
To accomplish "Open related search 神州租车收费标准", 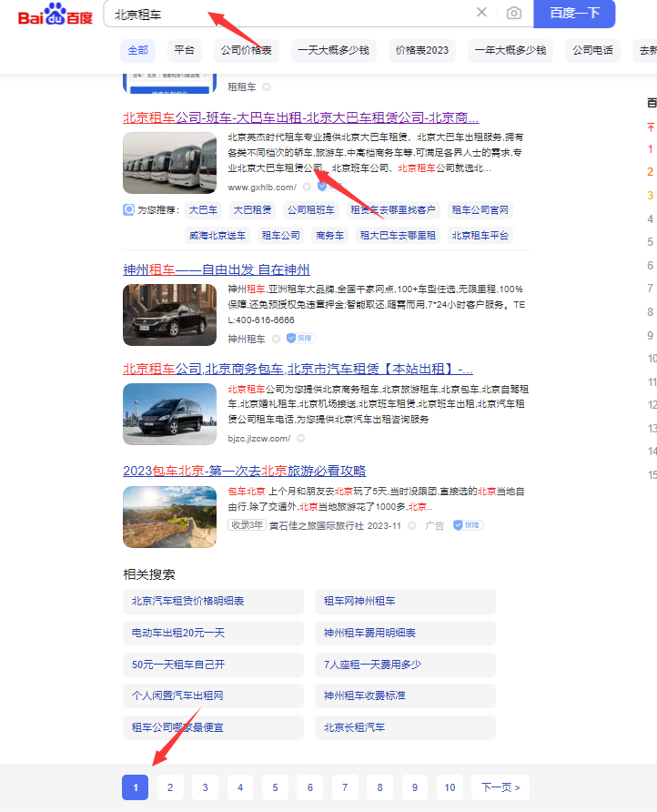I will click(x=405, y=696).
